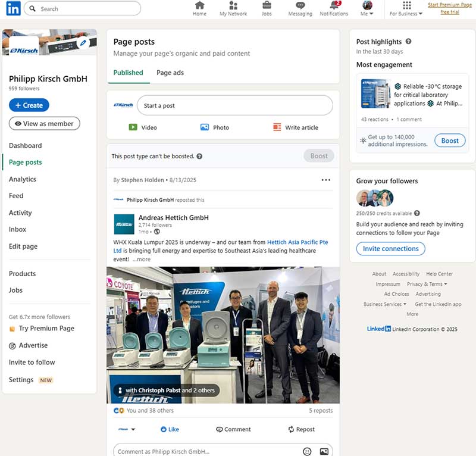Image resolution: width=476 pixels, height=456 pixels.
Task: Open the Jobs briefcase icon
Action: (267, 6)
